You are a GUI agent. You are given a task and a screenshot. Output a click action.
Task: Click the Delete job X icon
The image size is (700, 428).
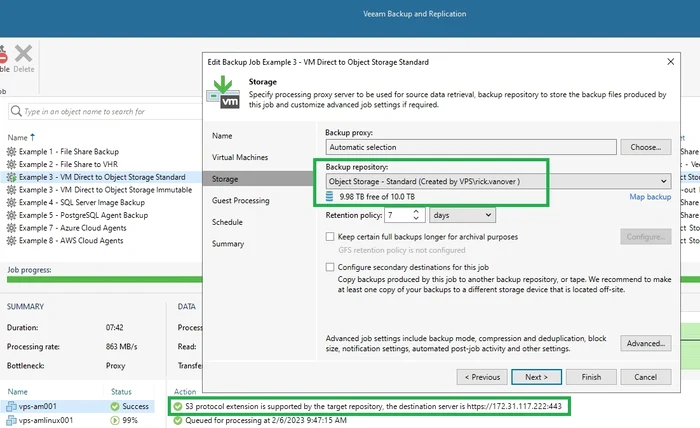(23, 54)
